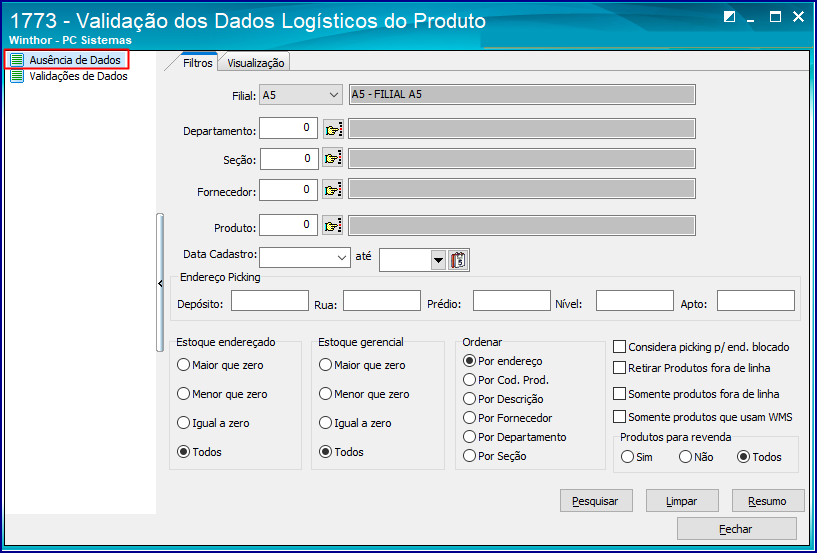Select Estoque endereçado Maior que zero
The height and width of the screenshot is (553, 817).
183,365
